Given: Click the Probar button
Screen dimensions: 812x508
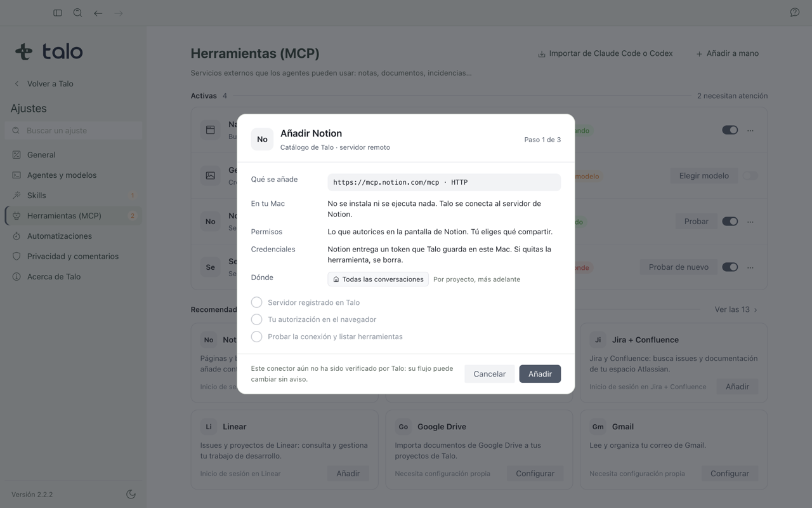Looking at the screenshot, I should pos(696,222).
